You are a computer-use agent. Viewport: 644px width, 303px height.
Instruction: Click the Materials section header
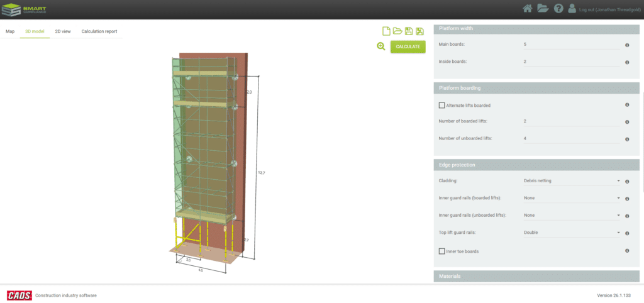[x=536, y=277]
